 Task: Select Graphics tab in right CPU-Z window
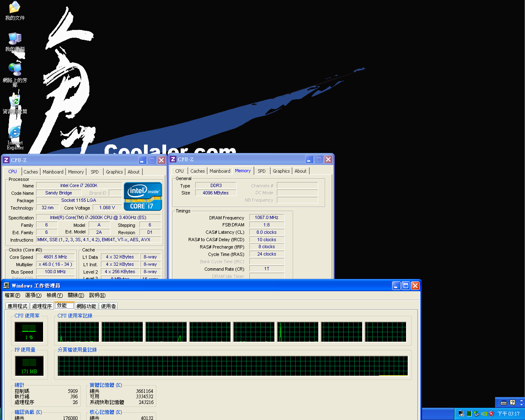(281, 171)
